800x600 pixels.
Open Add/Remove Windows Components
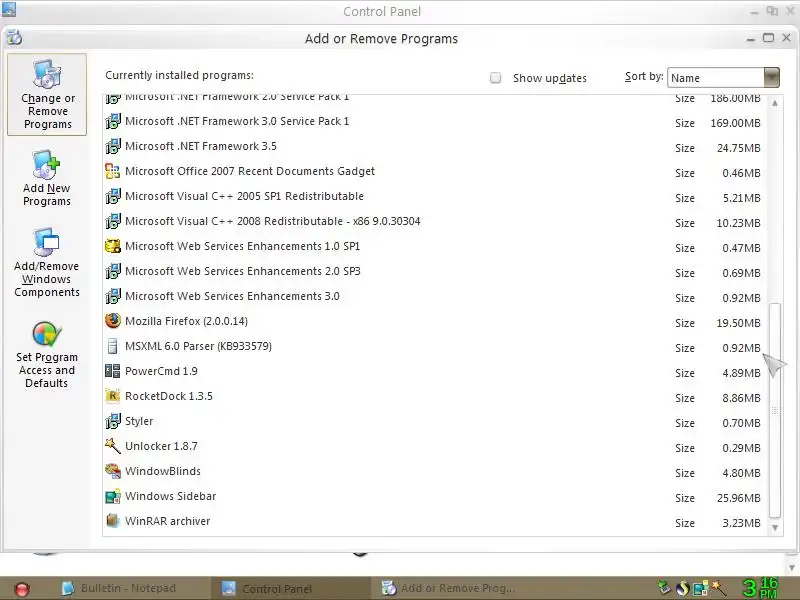click(47, 263)
